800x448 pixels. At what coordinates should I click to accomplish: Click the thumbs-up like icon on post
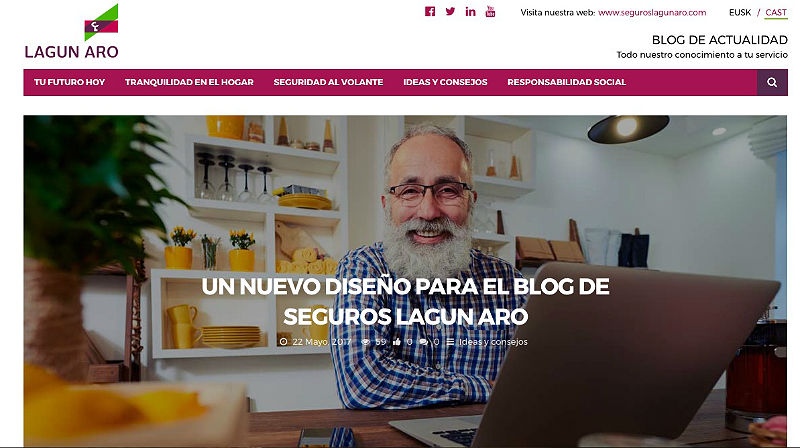[397, 342]
